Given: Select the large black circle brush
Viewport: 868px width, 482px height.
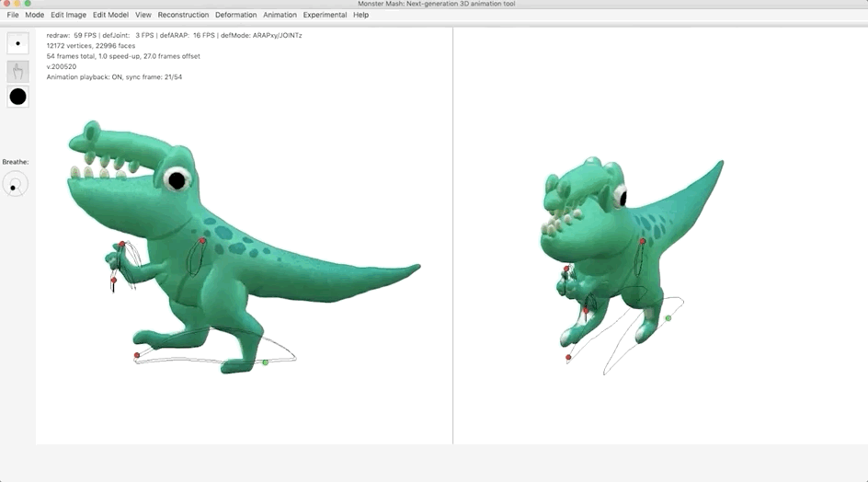Looking at the screenshot, I should pos(17,97).
